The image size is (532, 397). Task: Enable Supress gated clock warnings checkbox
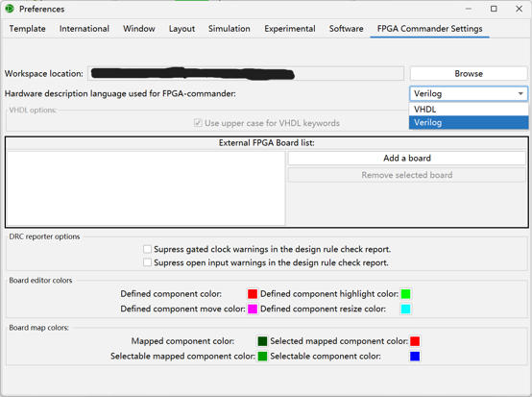[x=147, y=249]
